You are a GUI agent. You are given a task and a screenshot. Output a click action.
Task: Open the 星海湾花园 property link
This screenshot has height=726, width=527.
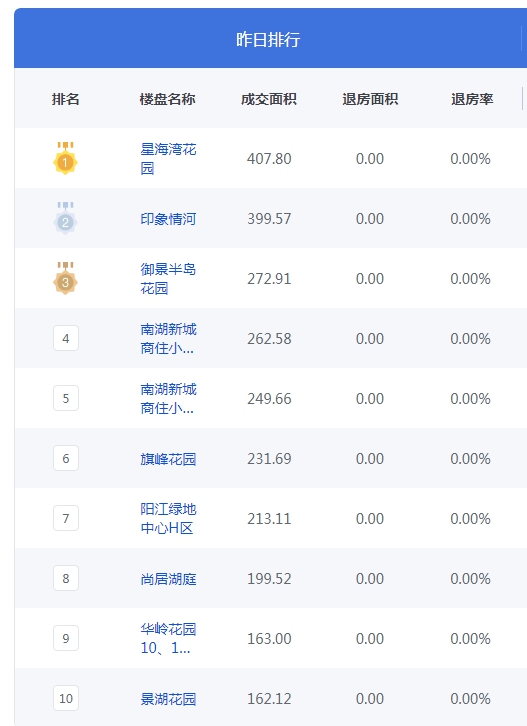(168, 158)
